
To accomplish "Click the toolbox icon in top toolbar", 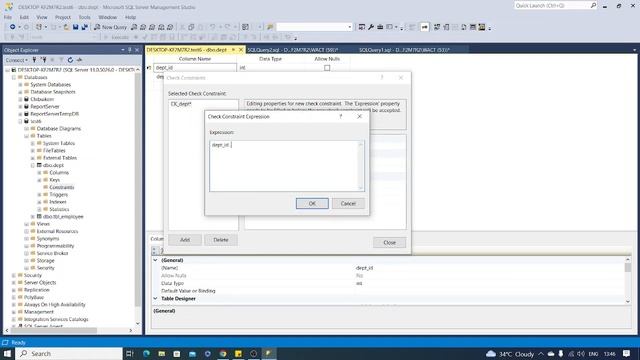I will point(380,27).
